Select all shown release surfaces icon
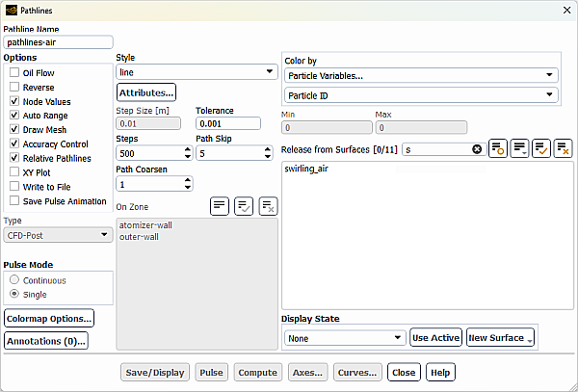 click(x=541, y=148)
